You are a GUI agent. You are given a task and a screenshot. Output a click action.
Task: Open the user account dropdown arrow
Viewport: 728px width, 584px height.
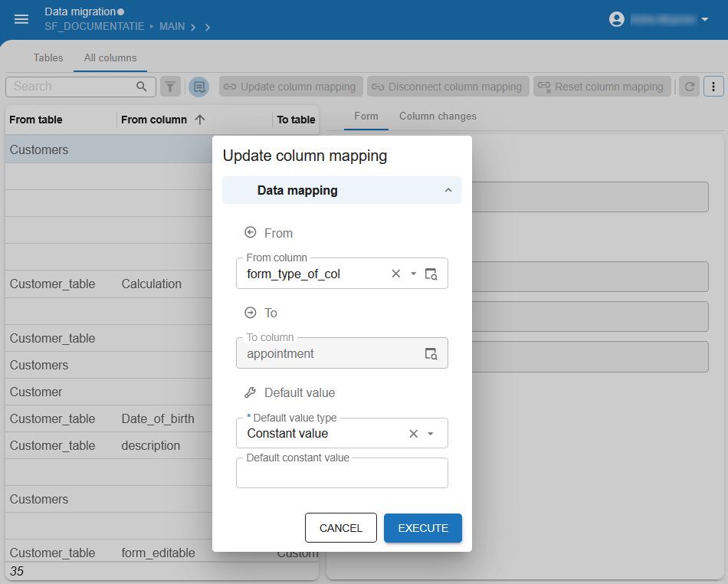click(704, 19)
